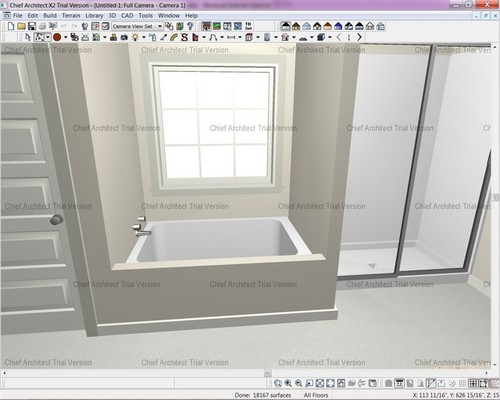Screen dimensions: 500x400
Task: Toggle the grid snap icon in bottom toolbar
Action: tap(473, 383)
